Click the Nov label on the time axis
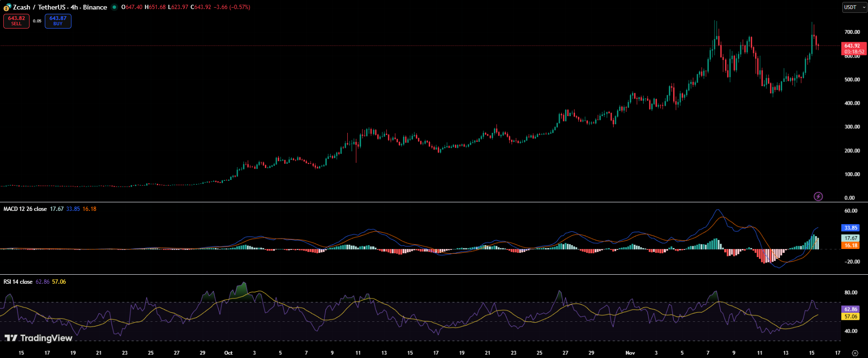 [630, 353]
